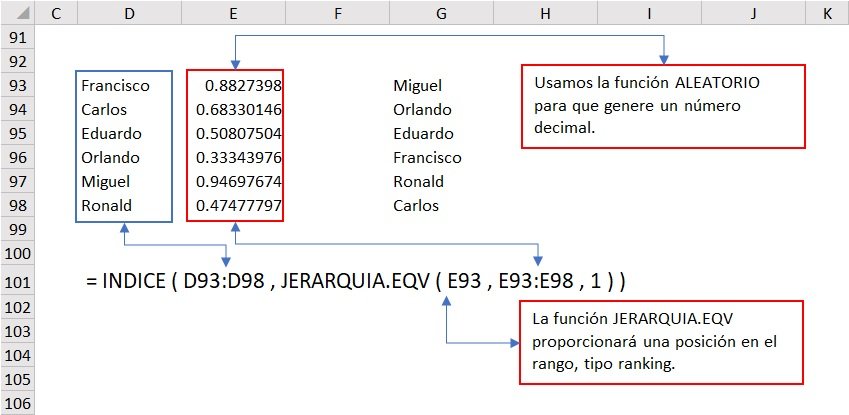Screen dimensions: 849x415
Task: Select the ALEATORIO function text box
Action: 661,106
